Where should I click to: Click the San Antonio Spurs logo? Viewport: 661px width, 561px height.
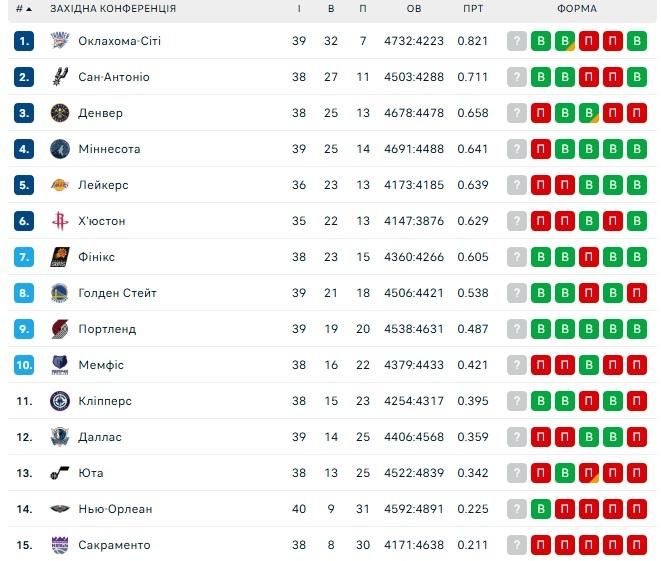(x=59, y=77)
